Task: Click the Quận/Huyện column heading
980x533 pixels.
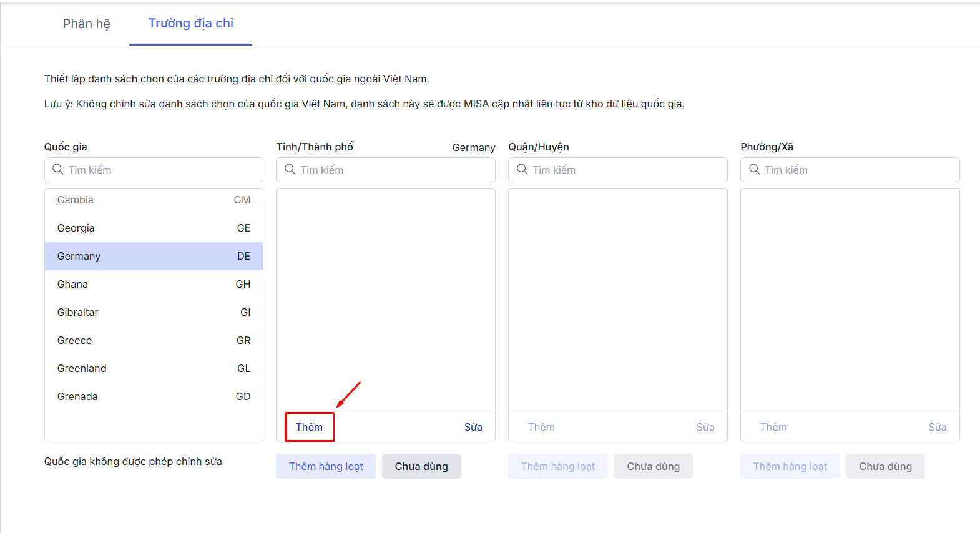Action: [539, 147]
